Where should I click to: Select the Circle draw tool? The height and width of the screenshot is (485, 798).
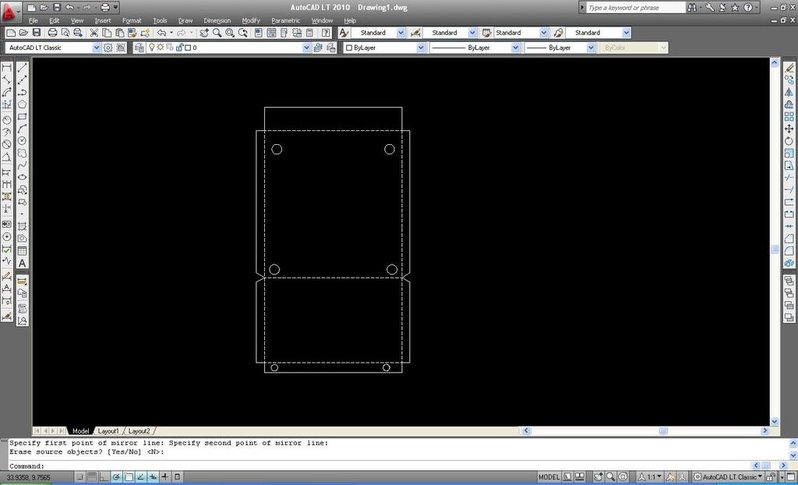(x=22, y=141)
